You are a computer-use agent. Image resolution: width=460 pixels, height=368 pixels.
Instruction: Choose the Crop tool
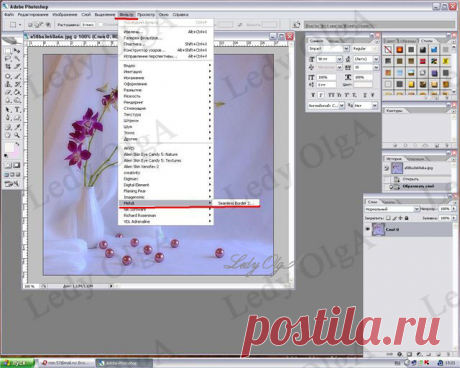pyautogui.click(x=8, y=67)
